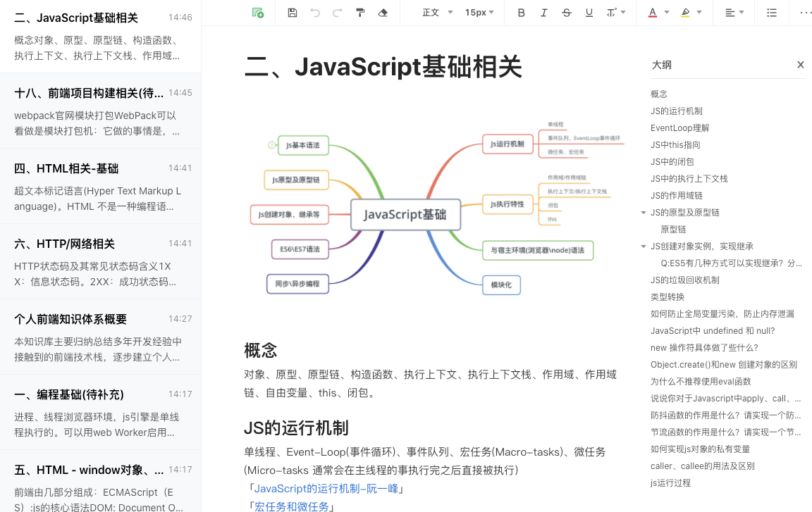Select 原型链 outline sub-item
812x512 pixels.
(x=673, y=230)
